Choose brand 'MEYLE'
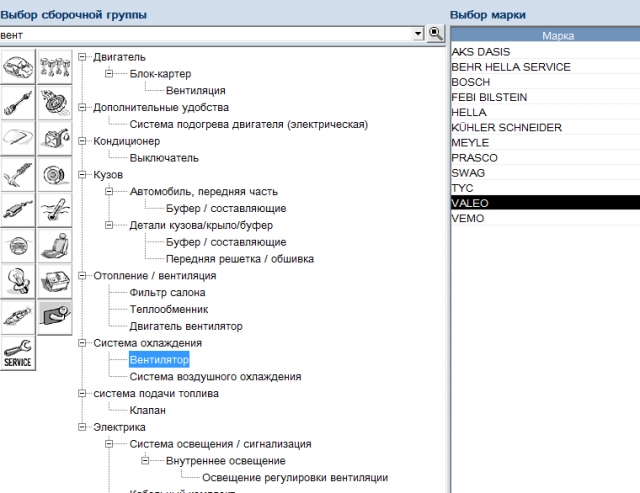640x493 pixels. [545, 142]
